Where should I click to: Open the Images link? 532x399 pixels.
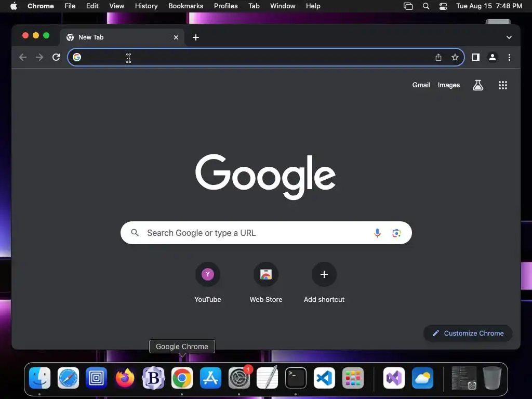click(x=448, y=85)
